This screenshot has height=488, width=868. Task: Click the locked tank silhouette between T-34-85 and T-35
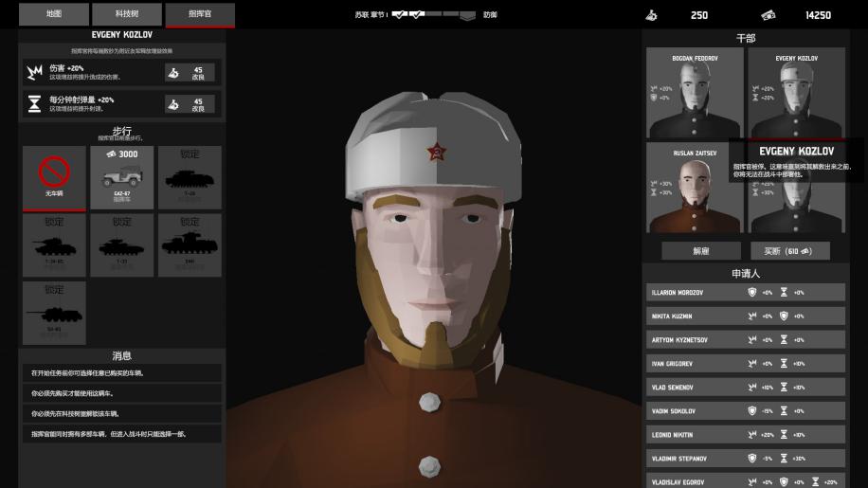tap(122, 245)
